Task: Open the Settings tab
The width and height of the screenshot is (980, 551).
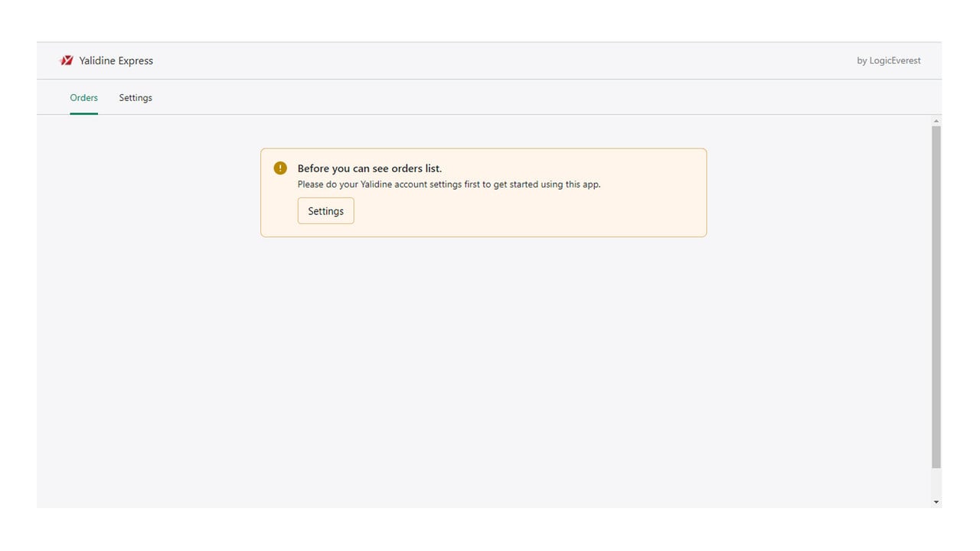Action: [x=136, y=98]
